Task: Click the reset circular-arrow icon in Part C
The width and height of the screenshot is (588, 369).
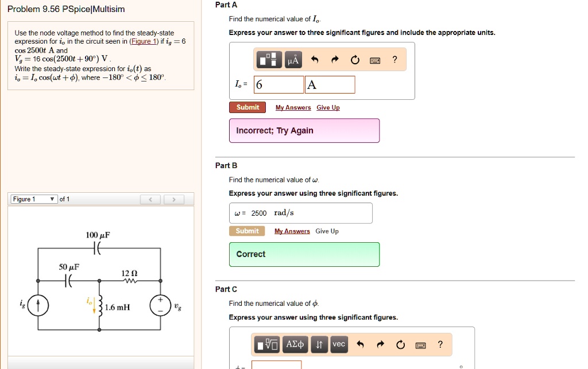Action: coord(400,344)
